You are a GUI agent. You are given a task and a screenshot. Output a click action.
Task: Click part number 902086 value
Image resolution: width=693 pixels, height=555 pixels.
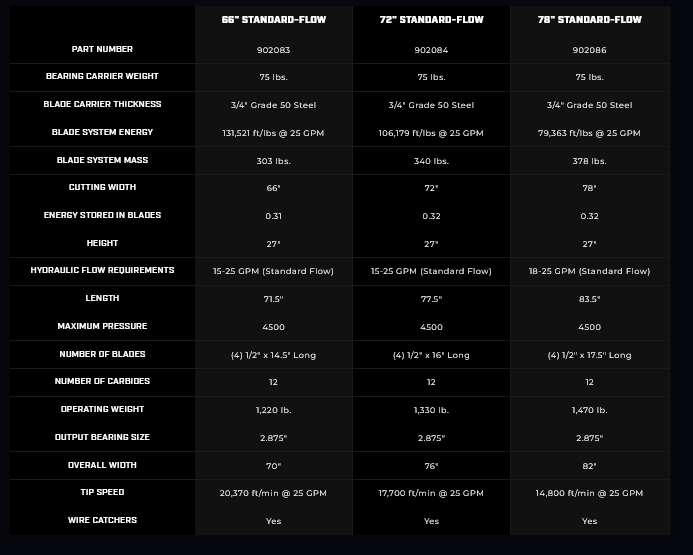coord(589,49)
